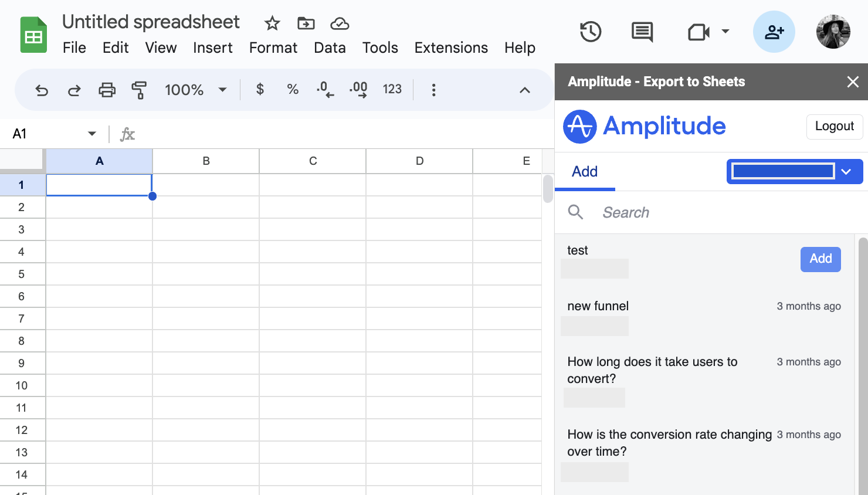Expand the name box dropdown arrow
The height and width of the screenshot is (495, 868).
tap(92, 134)
